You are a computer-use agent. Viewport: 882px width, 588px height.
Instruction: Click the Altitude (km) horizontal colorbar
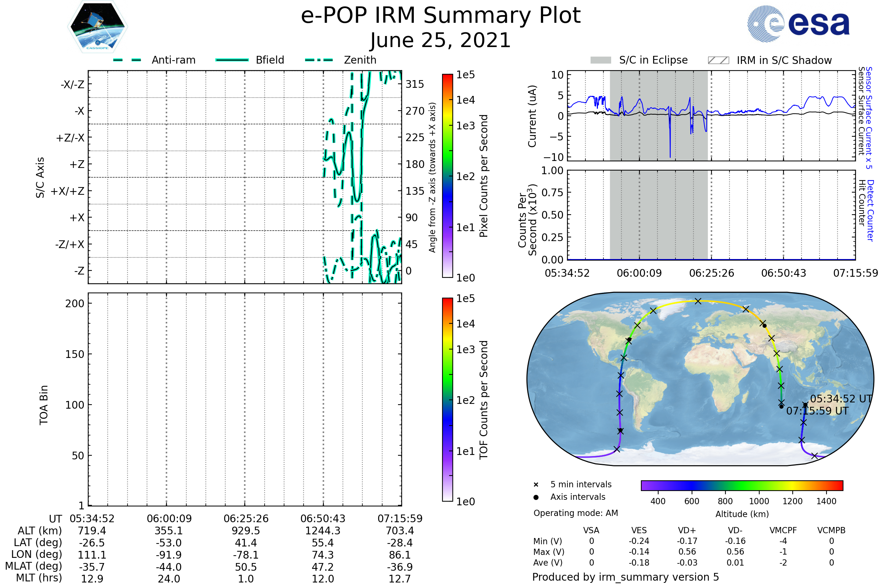pos(742,485)
